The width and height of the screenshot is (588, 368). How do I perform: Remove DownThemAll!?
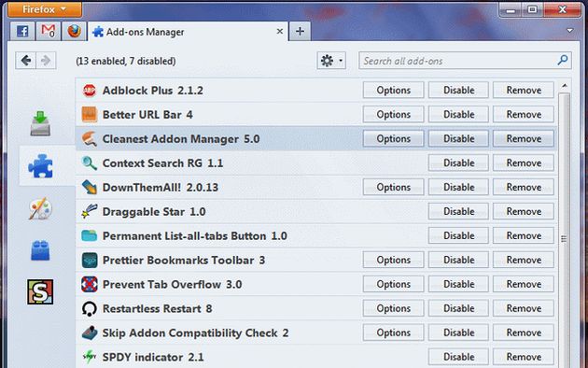(524, 187)
